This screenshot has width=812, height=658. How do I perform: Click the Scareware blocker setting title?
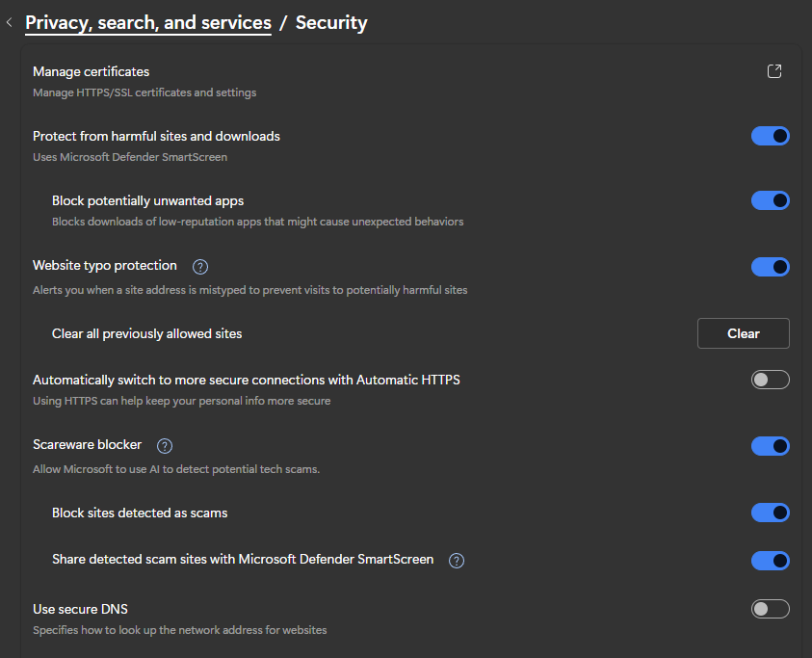[87, 445]
